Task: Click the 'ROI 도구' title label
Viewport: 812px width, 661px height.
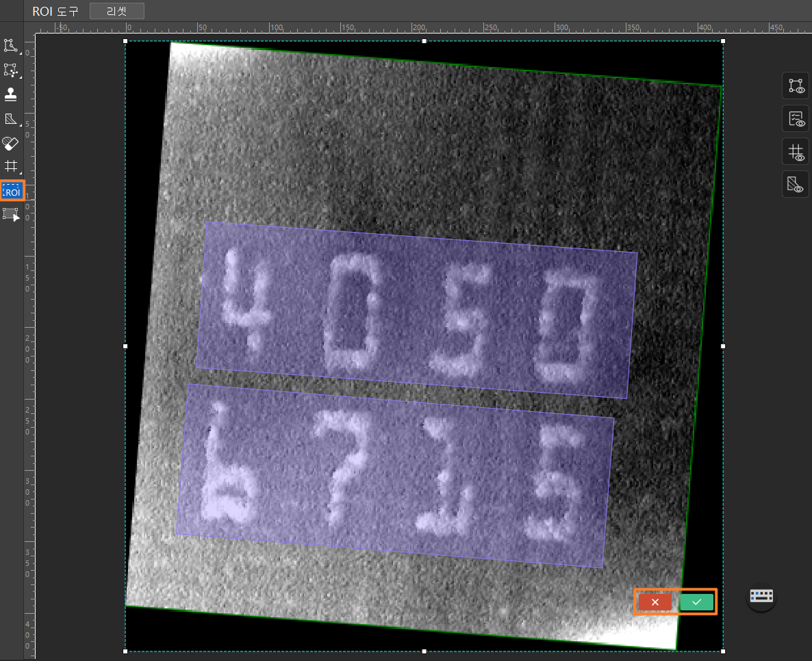Action: click(x=55, y=12)
